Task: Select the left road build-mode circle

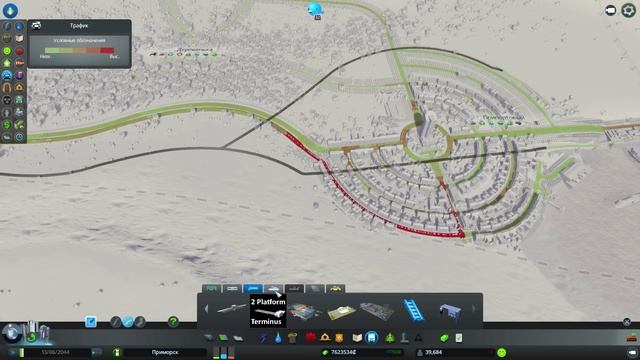Action: (116, 322)
